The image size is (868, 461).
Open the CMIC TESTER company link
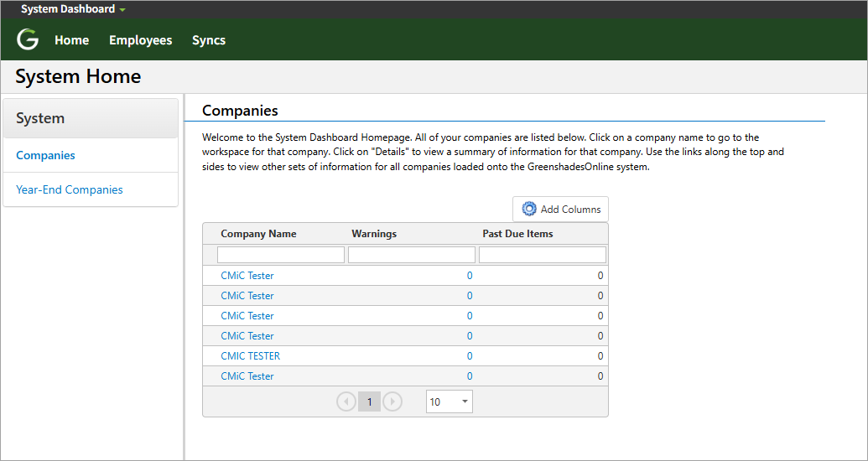pyautogui.click(x=250, y=356)
